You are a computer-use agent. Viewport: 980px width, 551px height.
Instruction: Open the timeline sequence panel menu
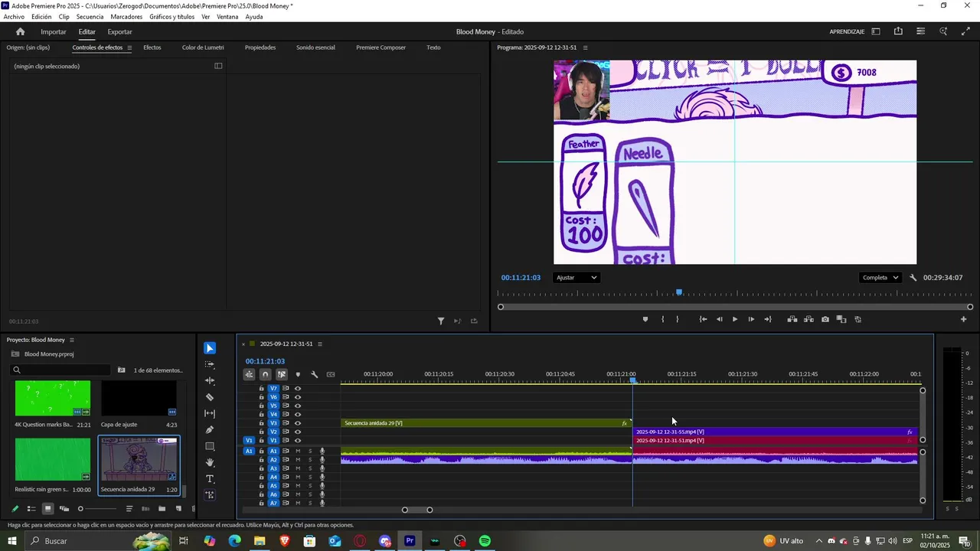(320, 344)
